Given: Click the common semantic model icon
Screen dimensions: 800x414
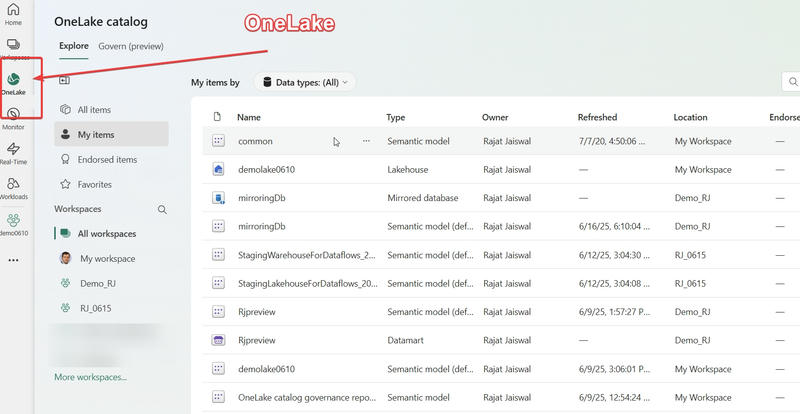Looking at the screenshot, I should (218, 141).
